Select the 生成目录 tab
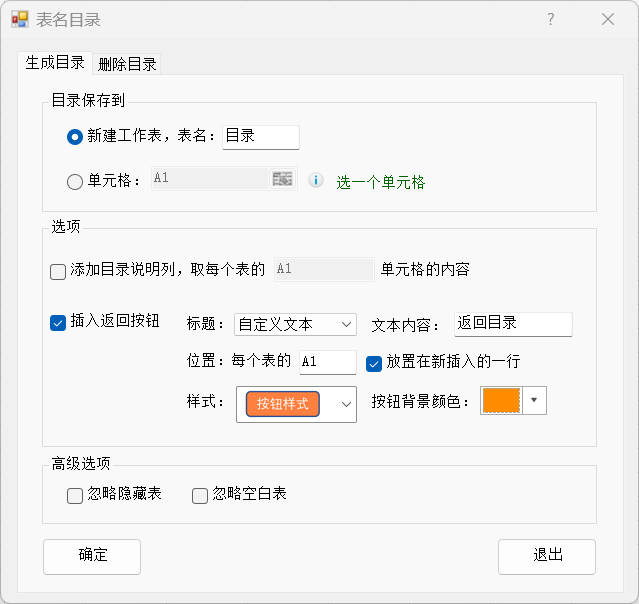 point(55,63)
